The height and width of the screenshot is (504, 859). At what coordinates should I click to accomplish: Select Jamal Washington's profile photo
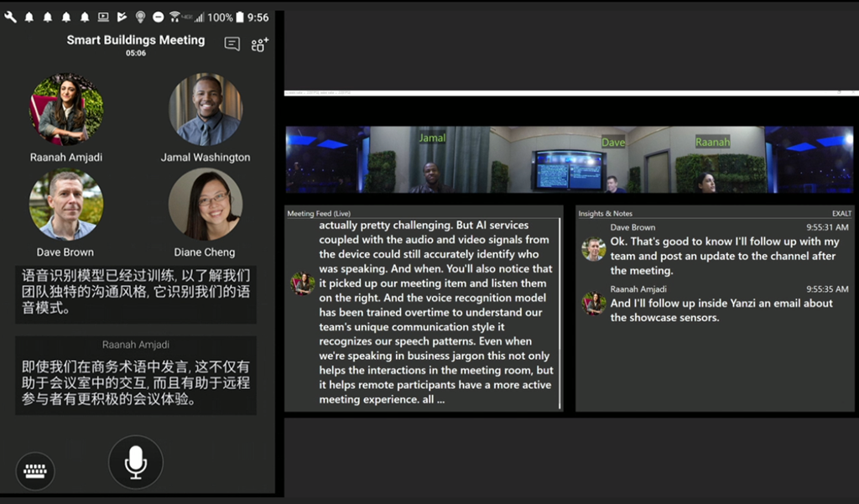click(206, 110)
